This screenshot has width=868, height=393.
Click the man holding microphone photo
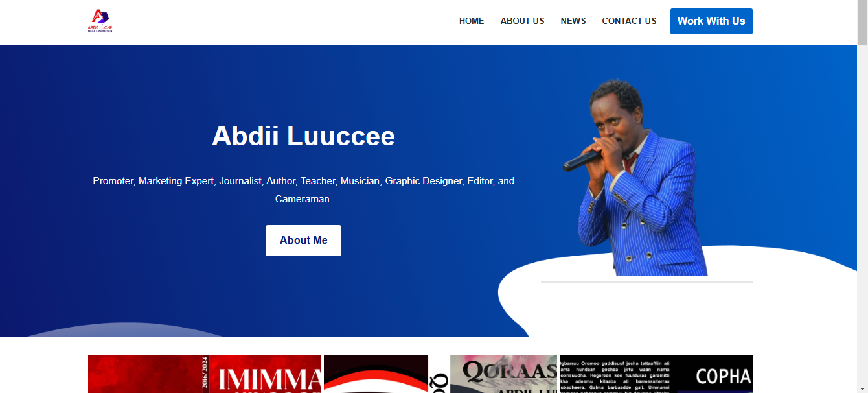click(x=635, y=177)
